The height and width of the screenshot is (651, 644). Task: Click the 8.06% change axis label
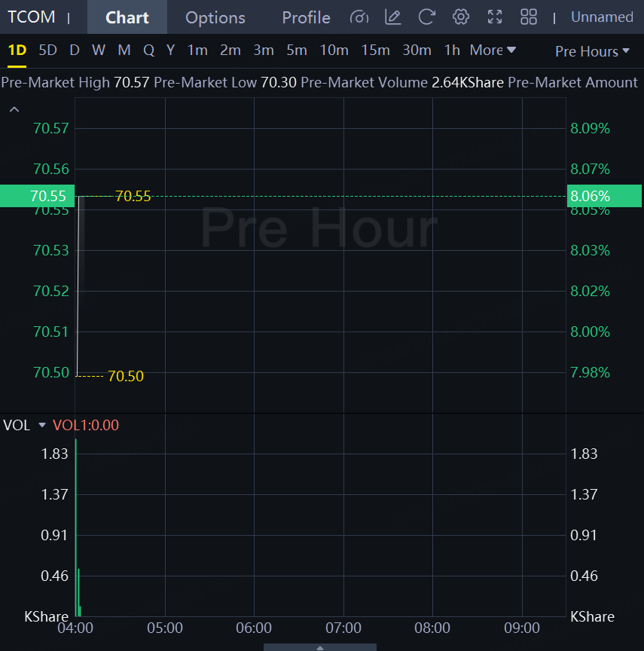(x=604, y=196)
